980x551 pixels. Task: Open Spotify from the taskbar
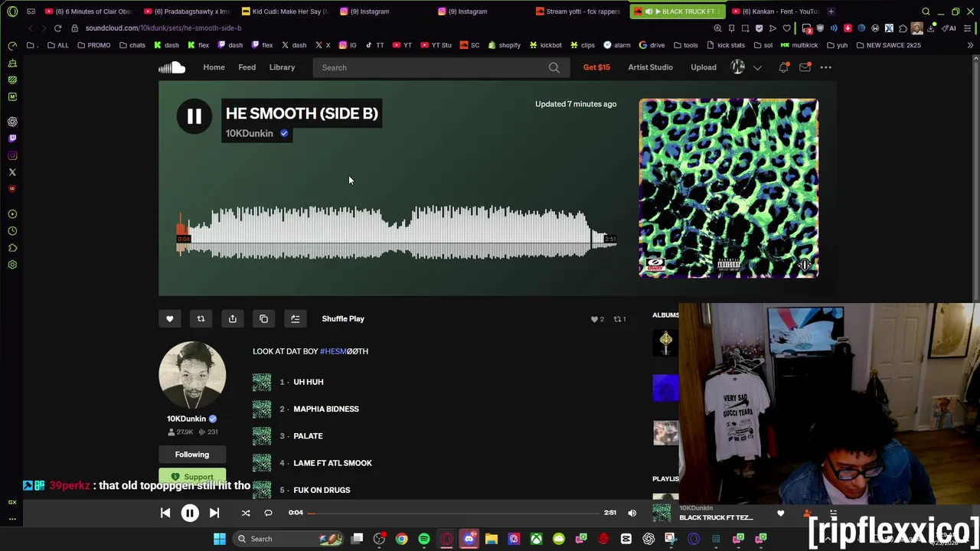pos(424,539)
